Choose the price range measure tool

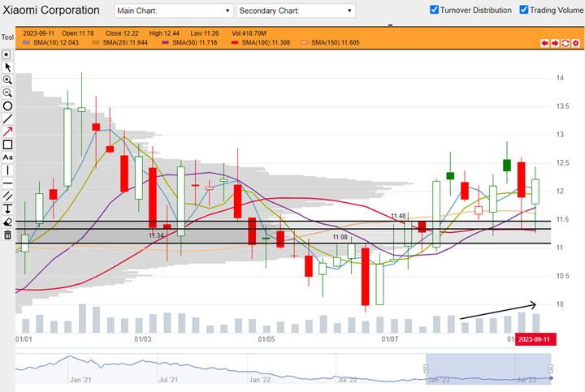click(x=7, y=209)
